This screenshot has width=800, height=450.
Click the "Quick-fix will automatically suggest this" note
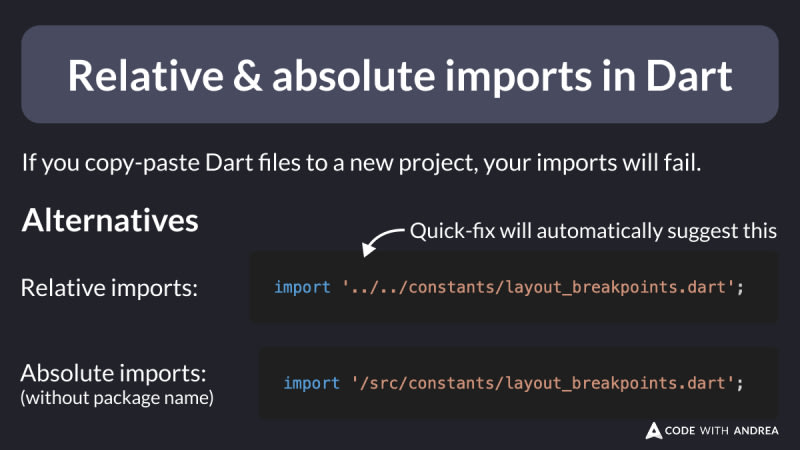(593, 232)
